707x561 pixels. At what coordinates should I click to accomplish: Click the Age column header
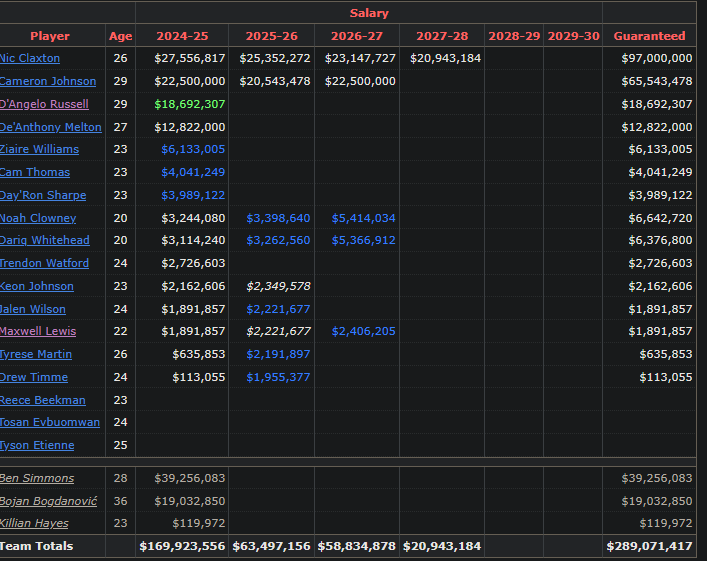(x=120, y=36)
